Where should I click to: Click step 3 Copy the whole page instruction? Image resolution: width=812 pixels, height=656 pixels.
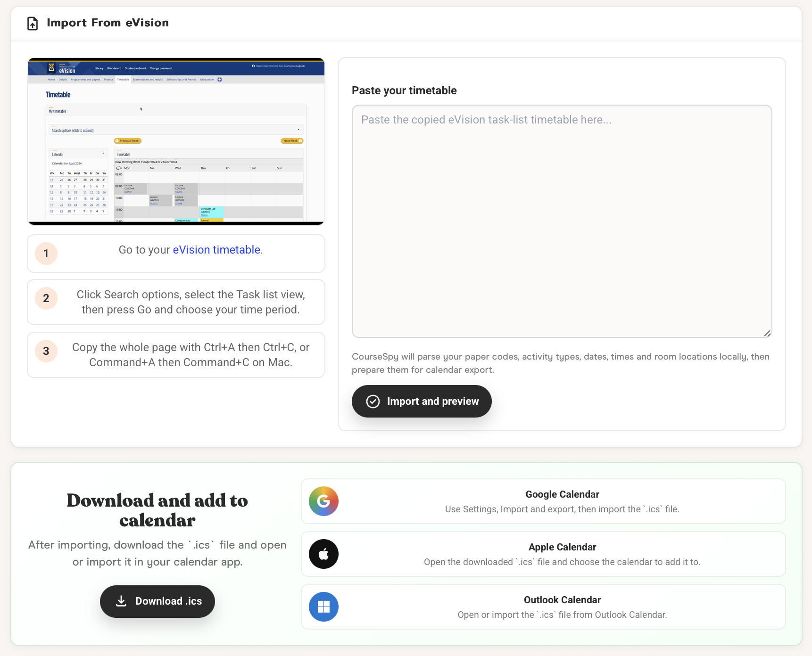[191, 355]
